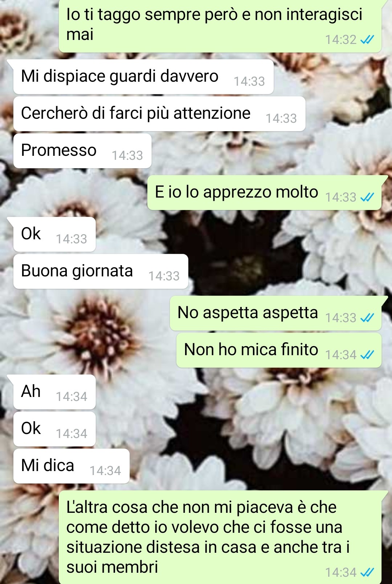Tap double check on "No aspetta aspetta"
Image resolution: width=392 pixels, height=584 pixels.
(x=367, y=318)
